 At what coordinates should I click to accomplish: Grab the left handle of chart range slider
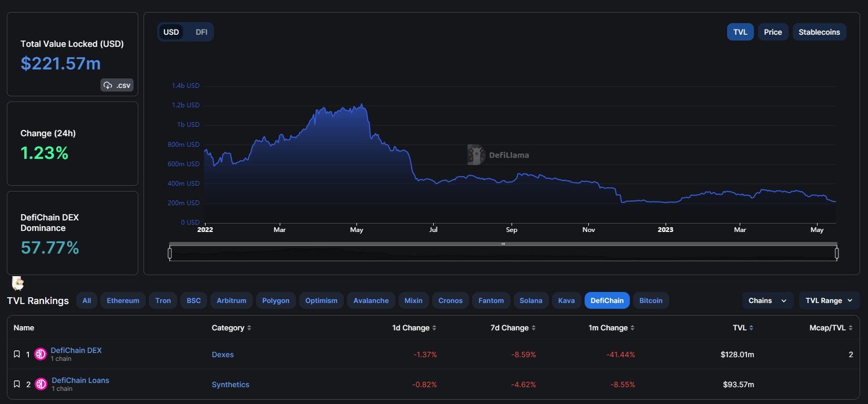coord(170,254)
